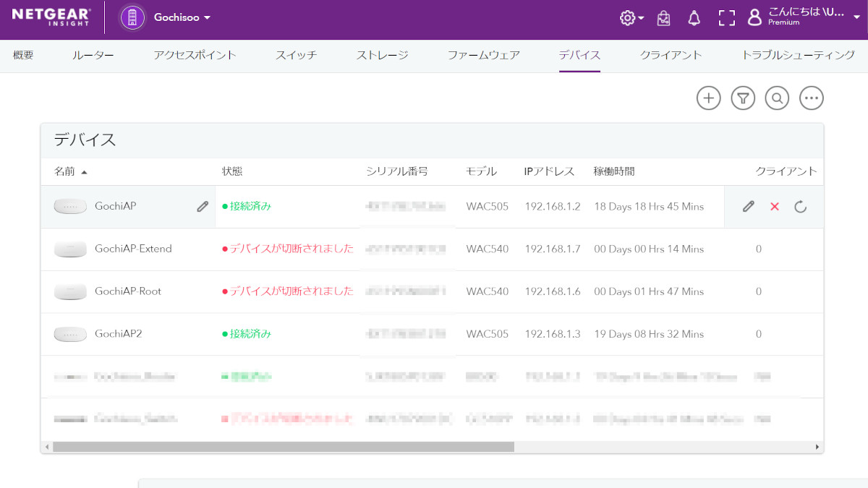Click the search magnifier icon

coord(777,98)
